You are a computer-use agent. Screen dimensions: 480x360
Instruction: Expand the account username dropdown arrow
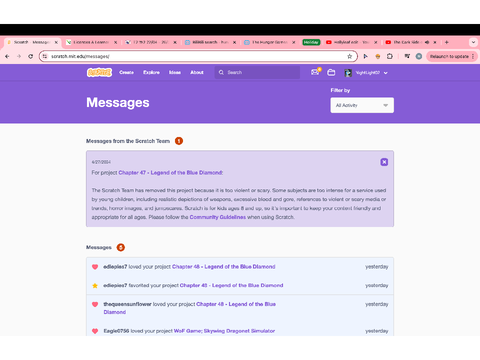tap(386, 73)
